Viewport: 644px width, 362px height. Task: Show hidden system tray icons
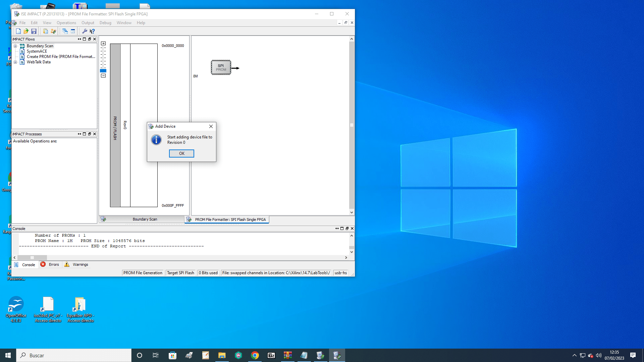click(x=575, y=355)
